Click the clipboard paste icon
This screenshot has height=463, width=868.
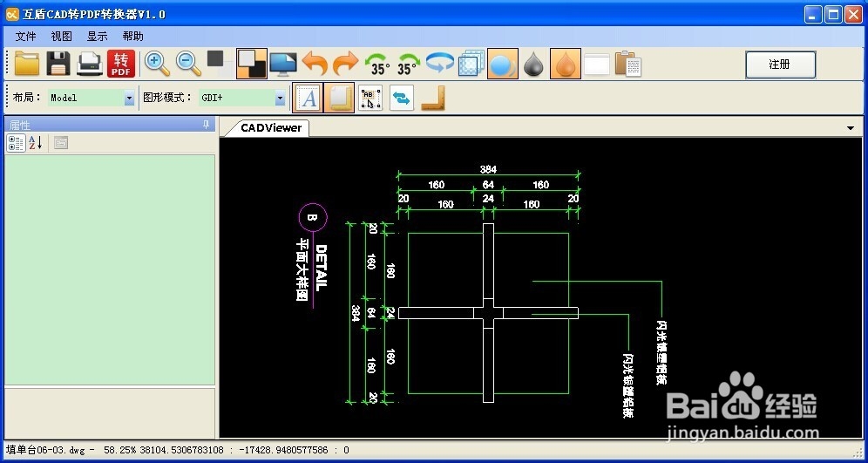pyautogui.click(x=627, y=64)
